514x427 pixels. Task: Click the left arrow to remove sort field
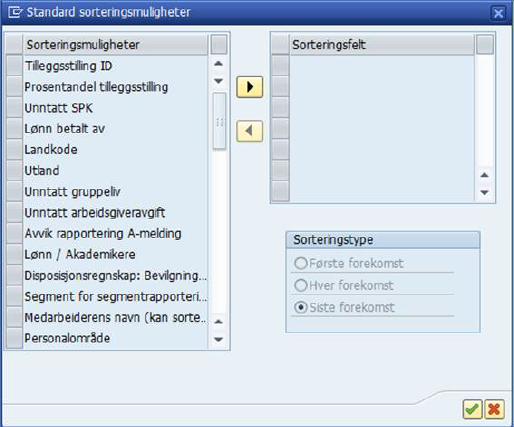250,131
